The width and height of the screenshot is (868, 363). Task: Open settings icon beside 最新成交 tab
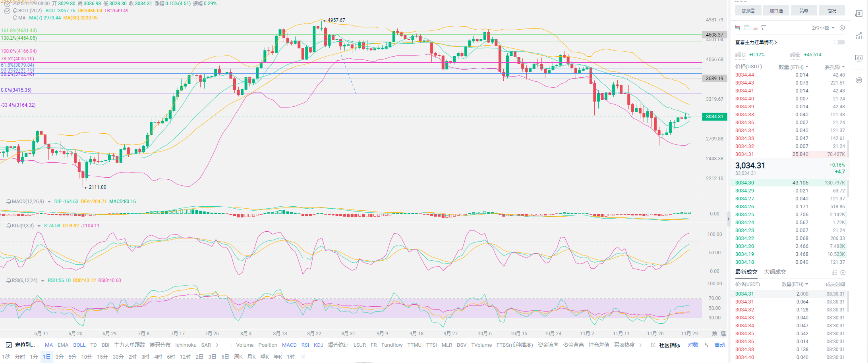843,273
